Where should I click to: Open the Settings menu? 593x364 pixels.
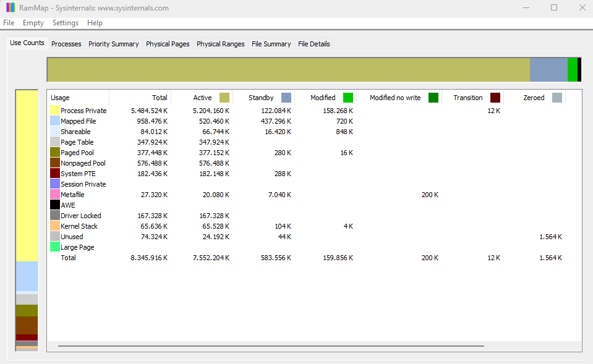click(x=65, y=22)
